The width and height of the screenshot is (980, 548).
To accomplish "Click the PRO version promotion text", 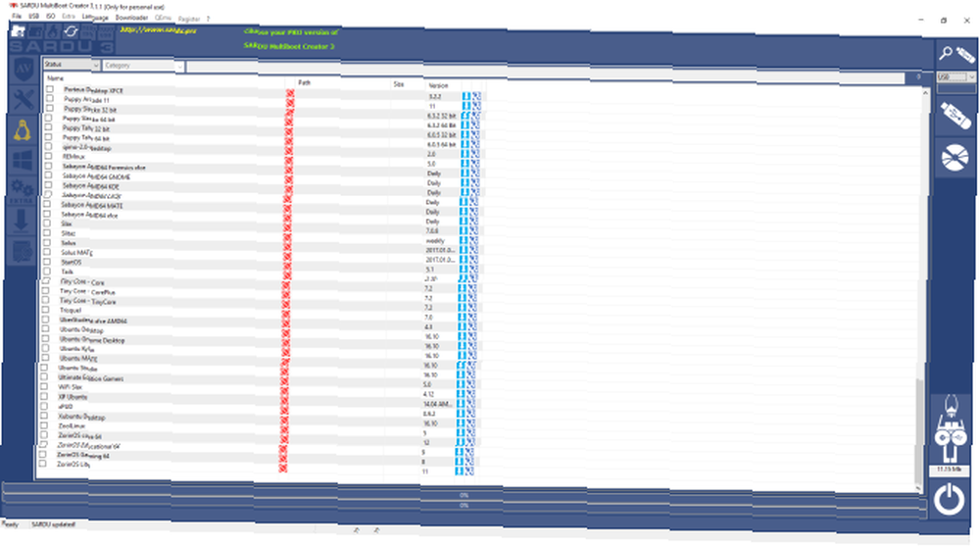I will 291,39.
